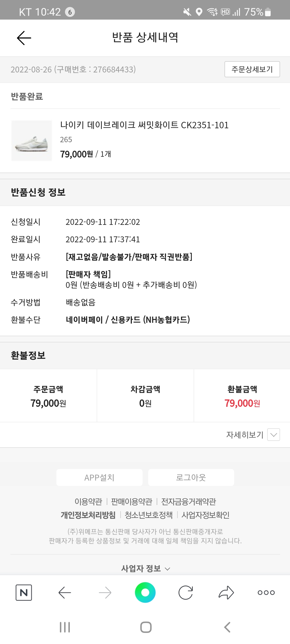This screenshot has width=290, height=644.
Task: Open the three-dot more menu
Action: tap(266, 592)
